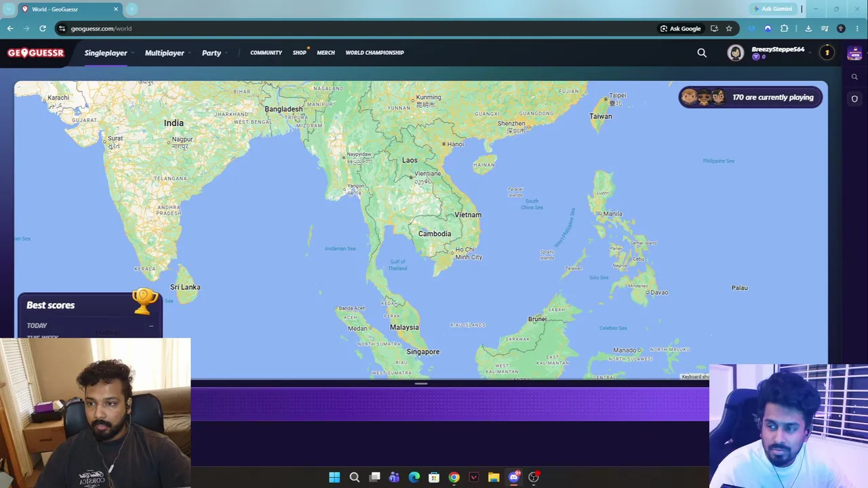The height and width of the screenshot is (488, 868).
Task: Click the Ho Chi Minh City label on map
Action: point(469,253)
